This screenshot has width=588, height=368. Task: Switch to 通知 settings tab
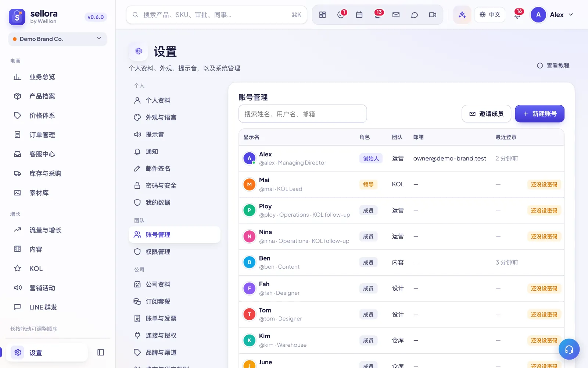pos(174,152)
